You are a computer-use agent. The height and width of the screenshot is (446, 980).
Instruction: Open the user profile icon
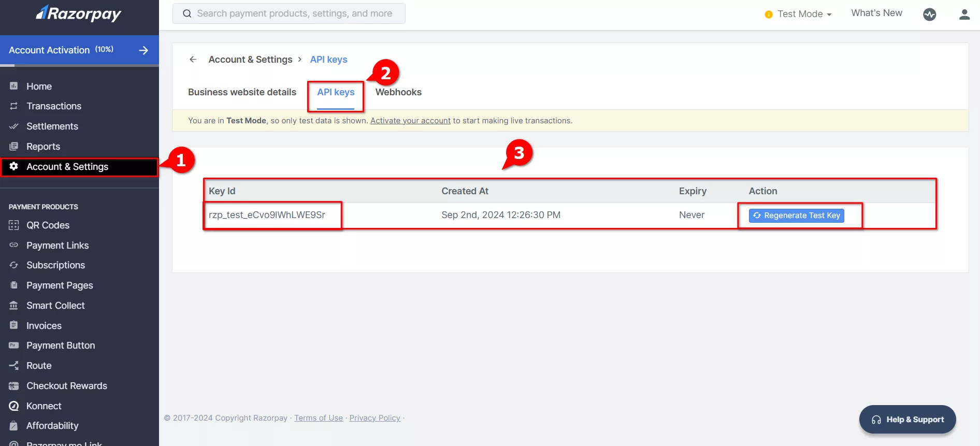(x=964, y=15)
